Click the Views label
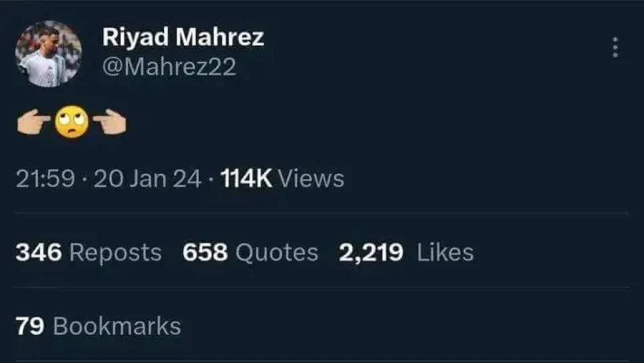Screen dimensions: 644x363 (311, 179)
